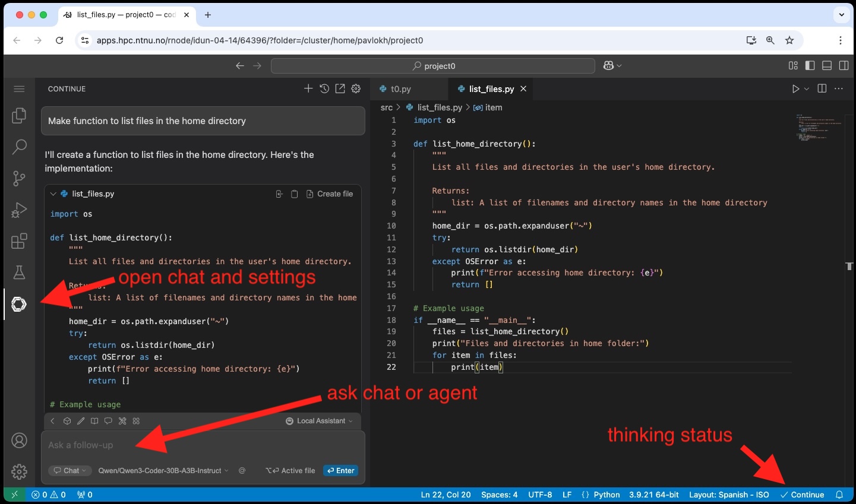Select the list_files.py breadcrumb item
Viewport: 856px width, 504px height.
(440, 107)
